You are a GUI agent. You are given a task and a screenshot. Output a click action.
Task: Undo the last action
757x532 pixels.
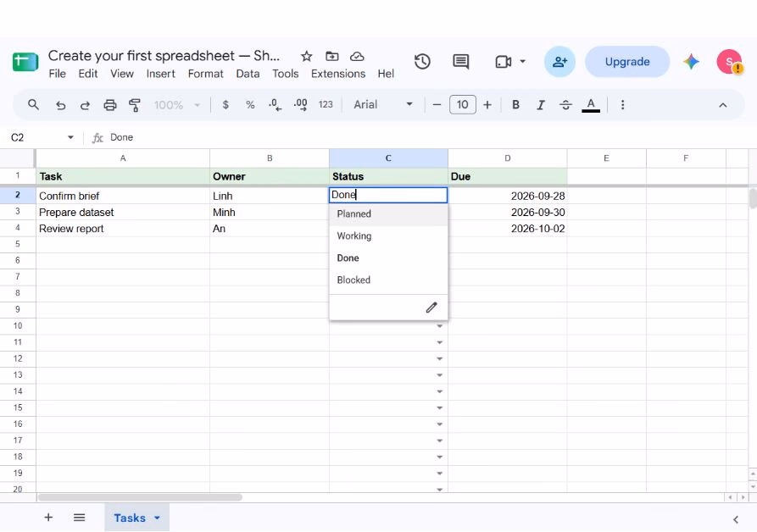tap(60, 105)
